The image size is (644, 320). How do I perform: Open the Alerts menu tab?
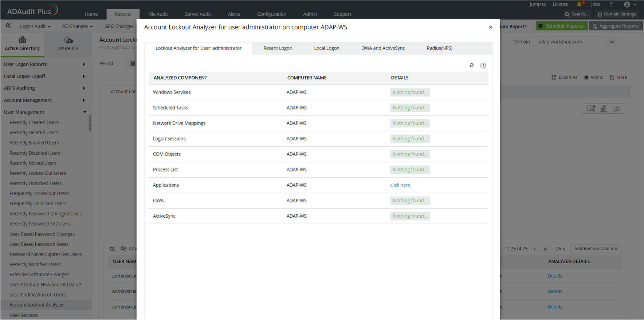point(234,14)
